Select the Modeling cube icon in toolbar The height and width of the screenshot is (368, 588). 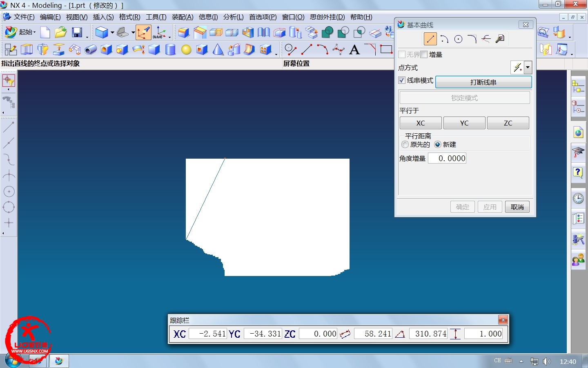[102, 32]
